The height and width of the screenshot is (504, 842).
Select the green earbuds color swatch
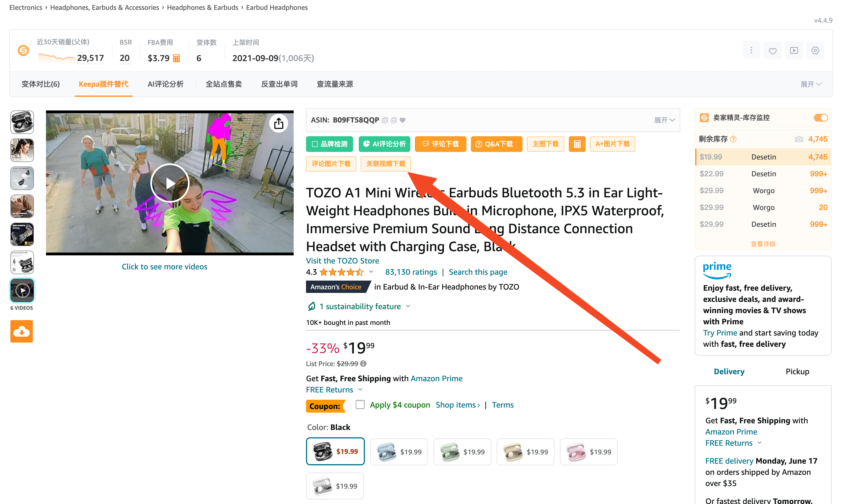pos(462,452)
